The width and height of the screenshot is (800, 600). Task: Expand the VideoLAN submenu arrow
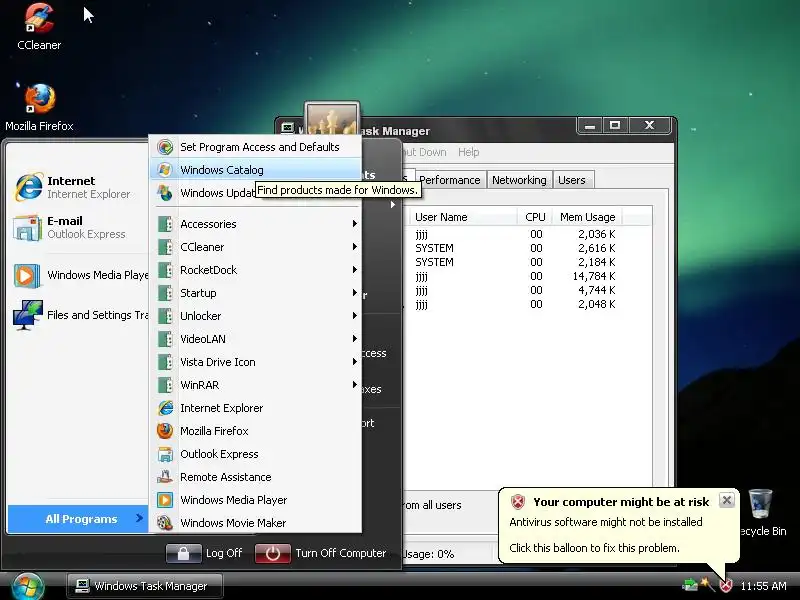tap(354, 338)
